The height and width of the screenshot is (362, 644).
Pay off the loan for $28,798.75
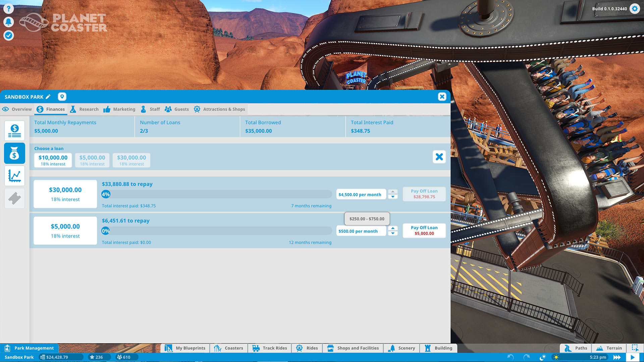click(424, 194)
